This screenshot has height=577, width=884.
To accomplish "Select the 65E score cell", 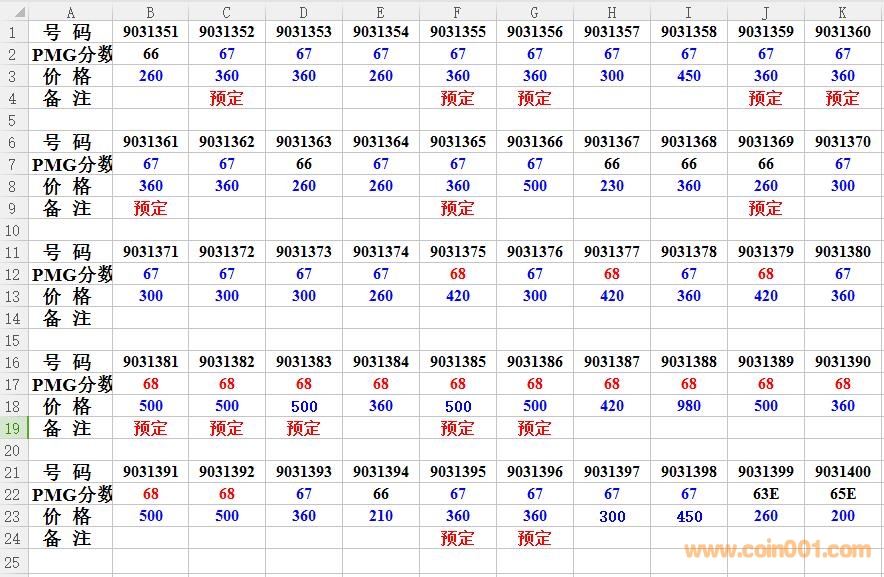I will pos(842,494).
